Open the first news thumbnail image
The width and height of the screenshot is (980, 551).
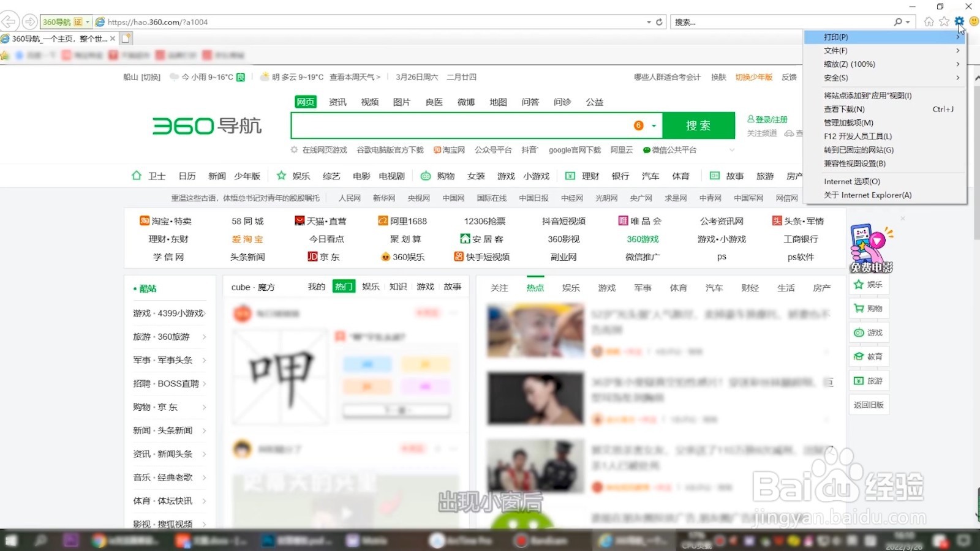click(535, 331)
